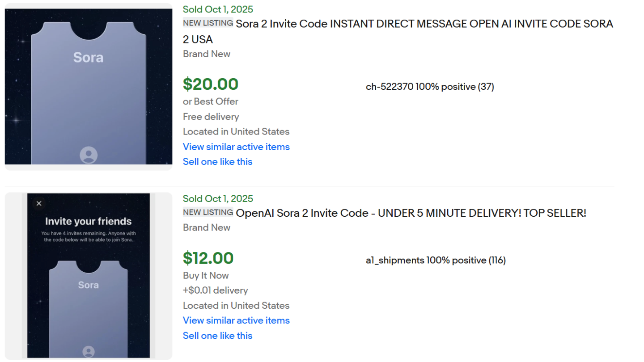Click the "Buy It Now" label
Image resolution: width=644 pixels, height=362 pixels.
206,275
